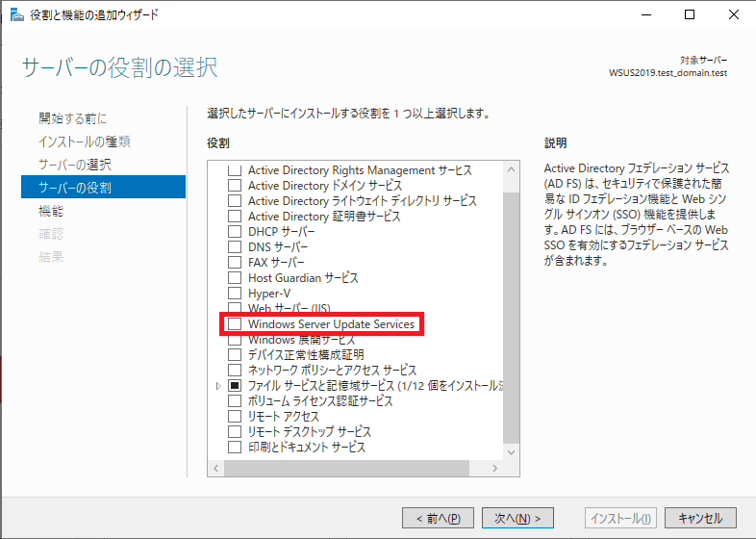756x539 pixels.
Task: Toggle ファイル サービスと記憶域サービス checkbox
Action: click(235, 386)
